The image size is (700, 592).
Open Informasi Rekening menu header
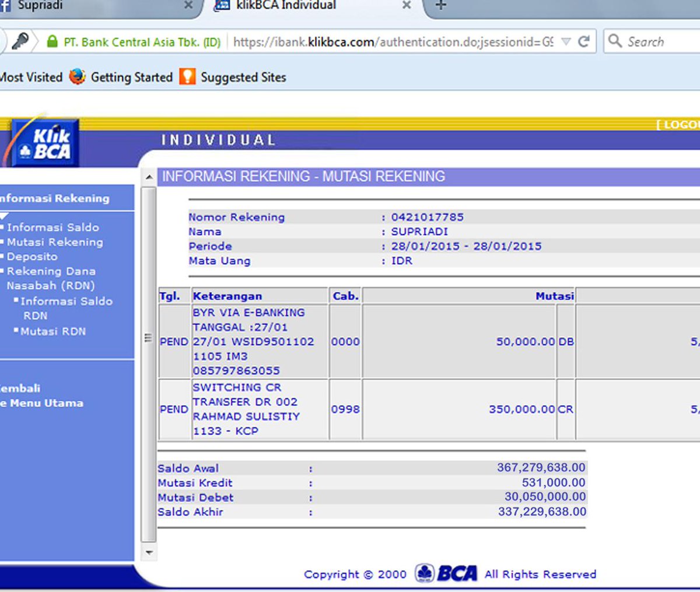(x=55, y=198)
